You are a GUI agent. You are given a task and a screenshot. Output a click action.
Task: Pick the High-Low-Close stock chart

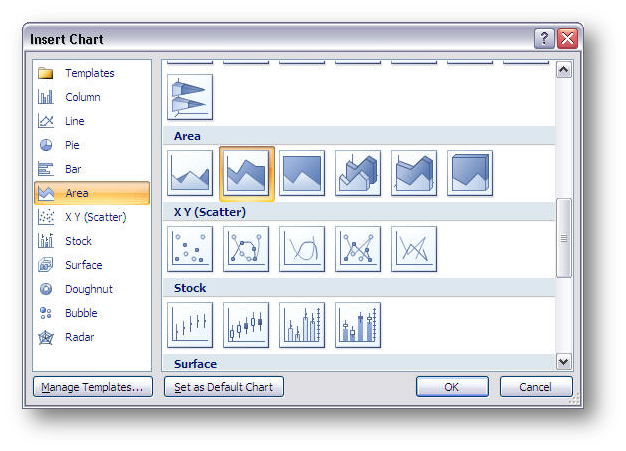(190, 323)
